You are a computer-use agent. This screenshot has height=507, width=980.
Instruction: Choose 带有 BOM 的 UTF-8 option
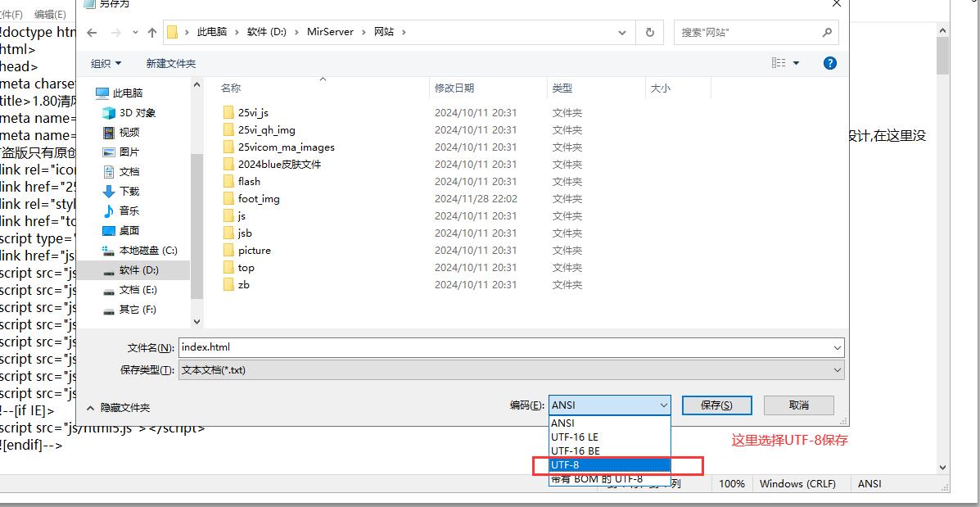click(x=609, y=479)
